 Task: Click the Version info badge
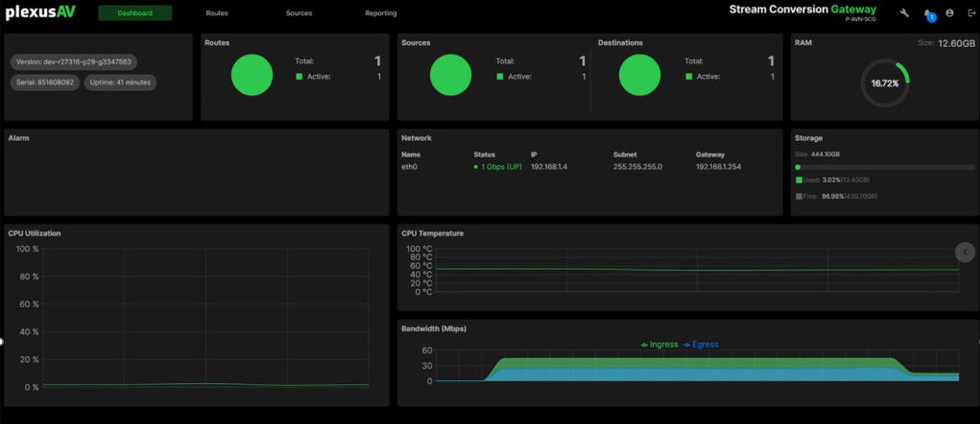74,62
